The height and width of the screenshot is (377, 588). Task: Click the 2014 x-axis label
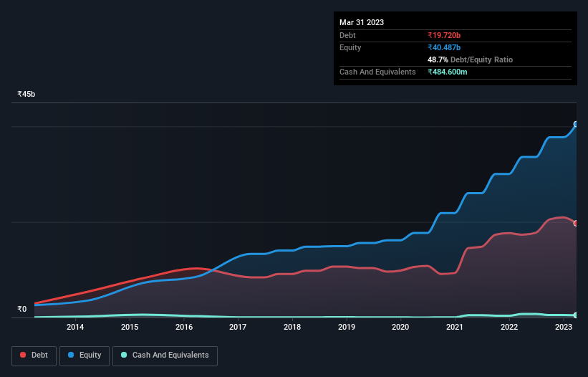click(x=75, y=327)
